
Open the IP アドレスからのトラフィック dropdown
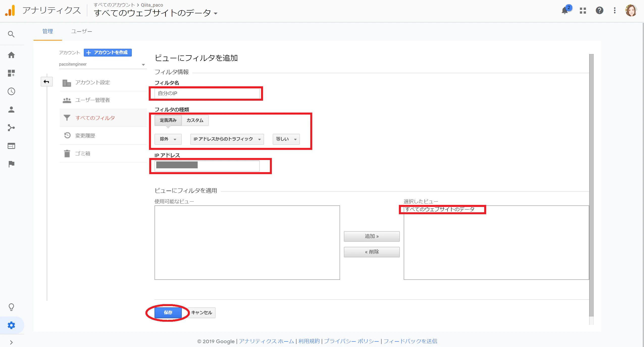tap(227, 139)
